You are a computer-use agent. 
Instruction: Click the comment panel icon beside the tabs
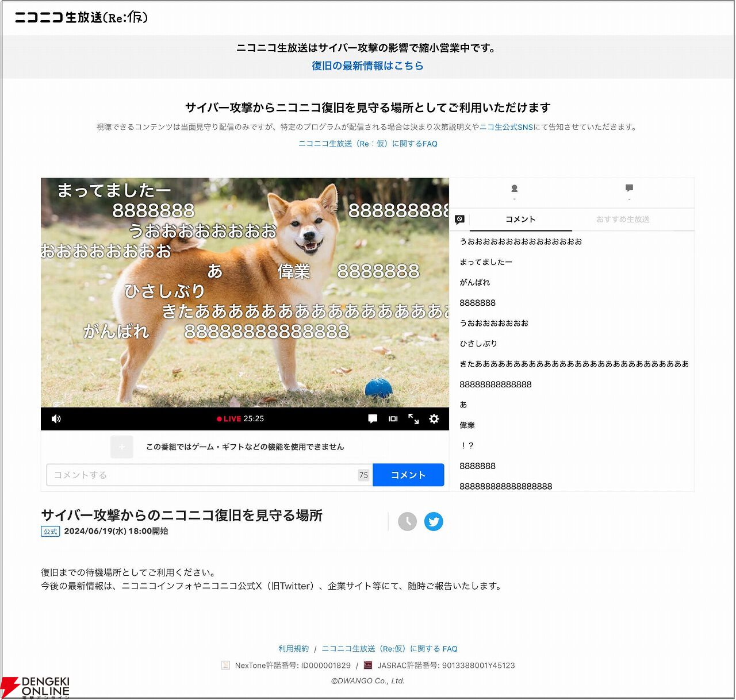click(x=459, y=220)
